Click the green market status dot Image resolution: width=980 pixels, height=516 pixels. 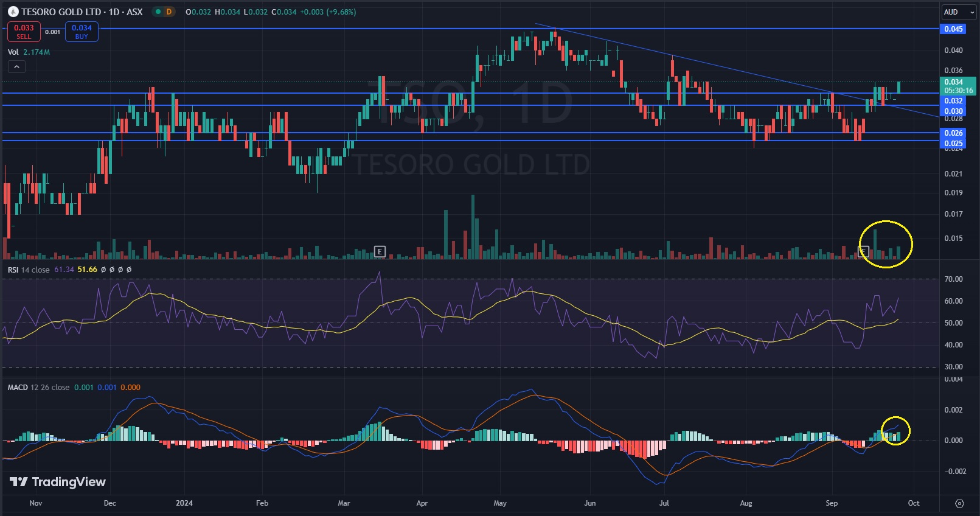(x=158, y=12)
